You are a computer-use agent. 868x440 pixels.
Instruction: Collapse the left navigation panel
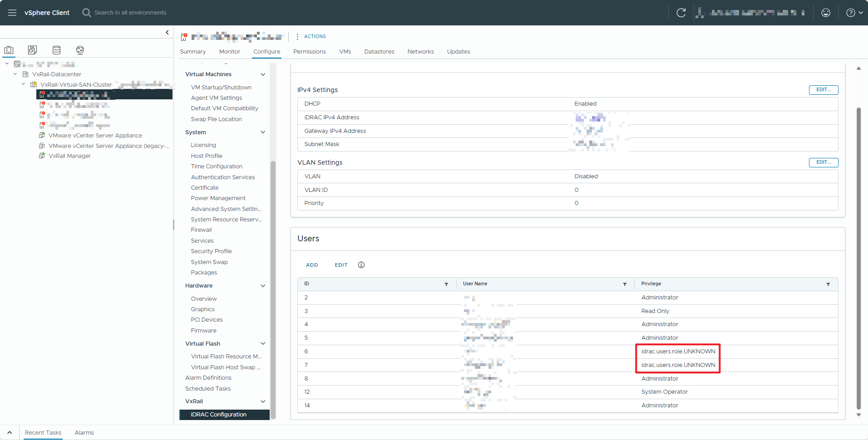pyautogui.click(x=167, y=32)
